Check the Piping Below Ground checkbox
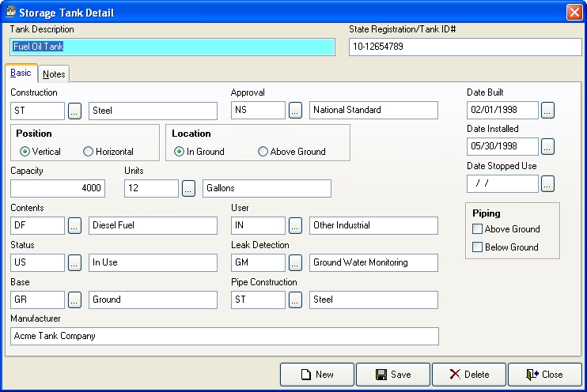The height and width of the screenshot is (392, 587). (477, 247)
